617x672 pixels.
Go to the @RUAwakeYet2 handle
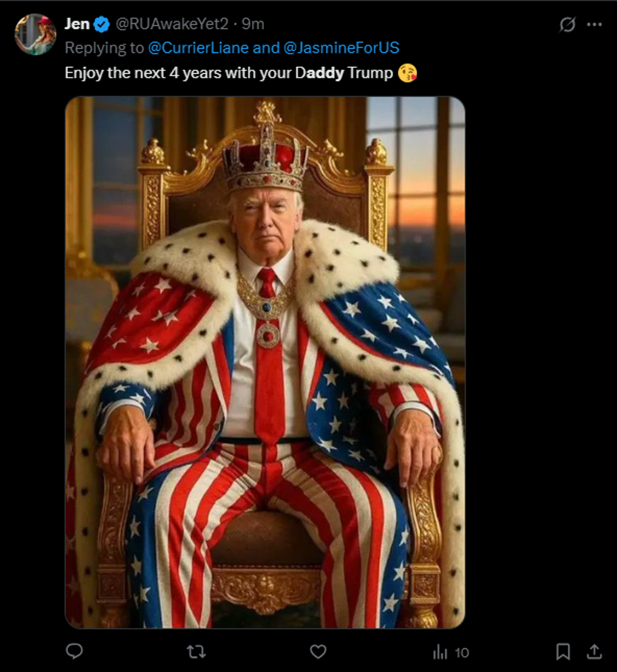(x=171, y=24)
